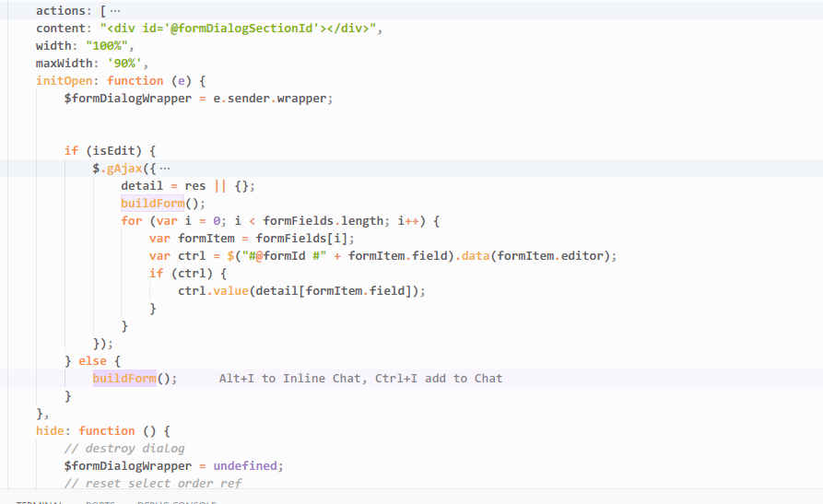Click buildForm call inside the else block
The width and height of the screenshot is (823, 504).
coord(124,378)
